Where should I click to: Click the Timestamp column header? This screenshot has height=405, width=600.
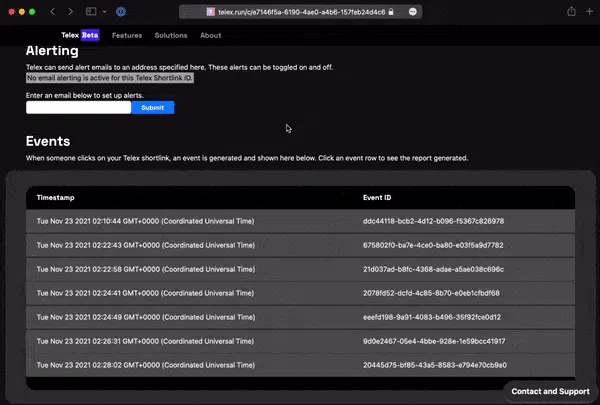point(55,198)
